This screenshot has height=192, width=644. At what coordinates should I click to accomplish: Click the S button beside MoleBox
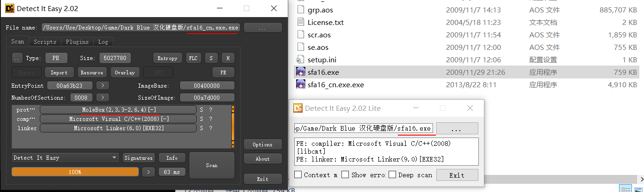coord(201,110)
